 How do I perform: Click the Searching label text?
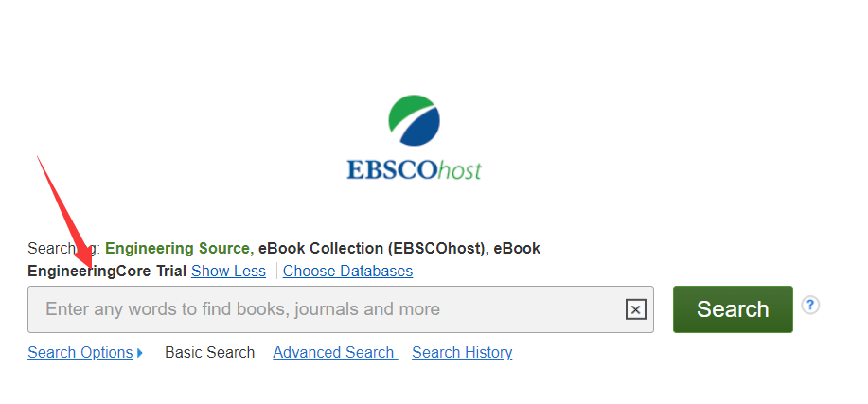pos(63,249)
